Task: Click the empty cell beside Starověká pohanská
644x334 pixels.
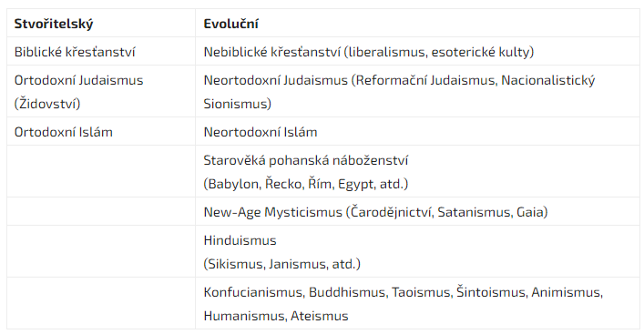Action: pyautogui.click(x=101, y=171)
